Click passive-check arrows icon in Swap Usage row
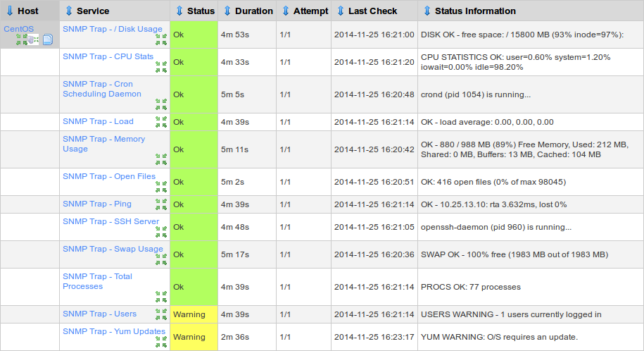 [161, 259]
